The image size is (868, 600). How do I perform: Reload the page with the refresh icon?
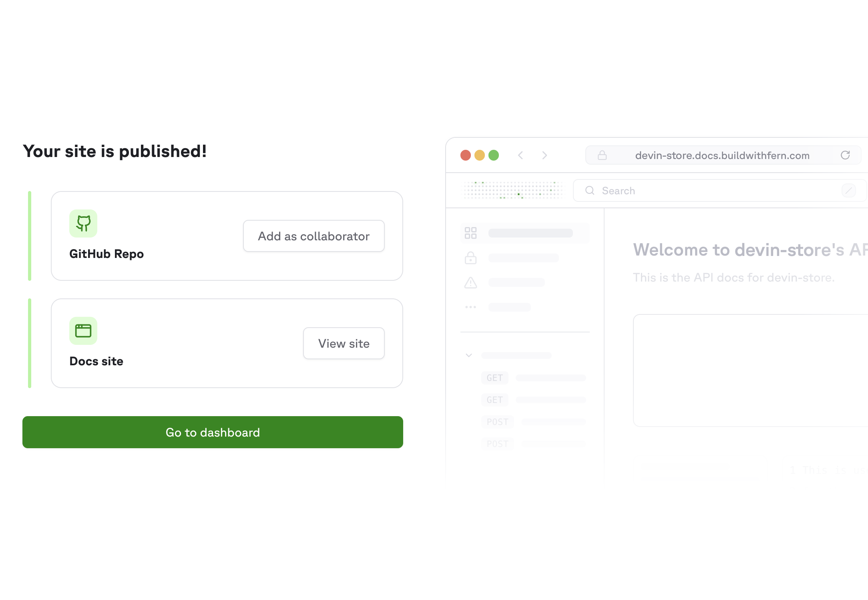[846, 155]
